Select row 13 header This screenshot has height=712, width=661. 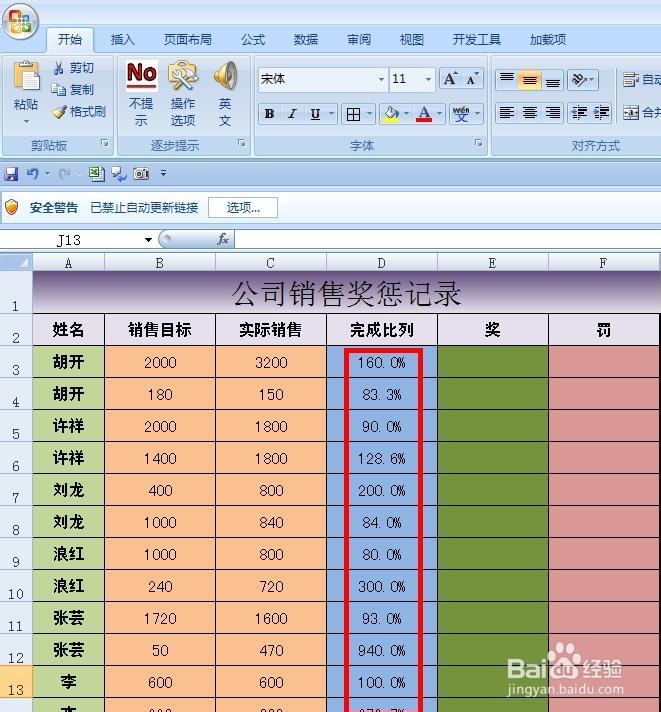(16, 682)
